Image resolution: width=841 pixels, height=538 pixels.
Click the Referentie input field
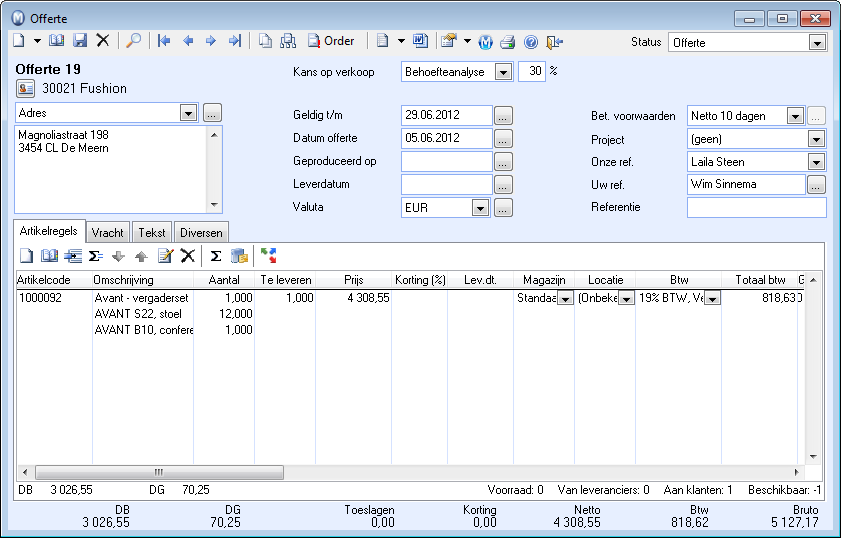756,208
